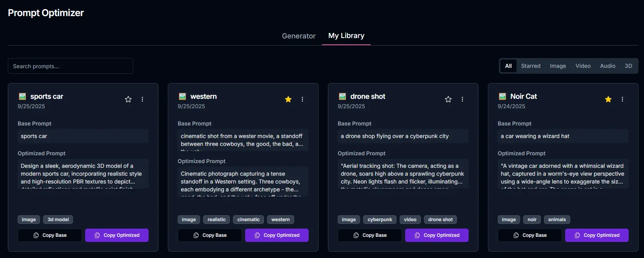Click the animals tag

pos(557,220)
